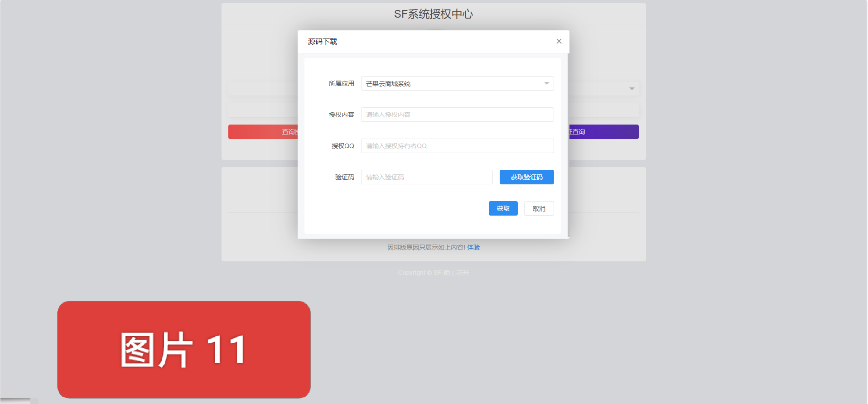Click the SF系统授权中心 page heading
The width and height of the screenshot is (868, 404).
[433, 14]
